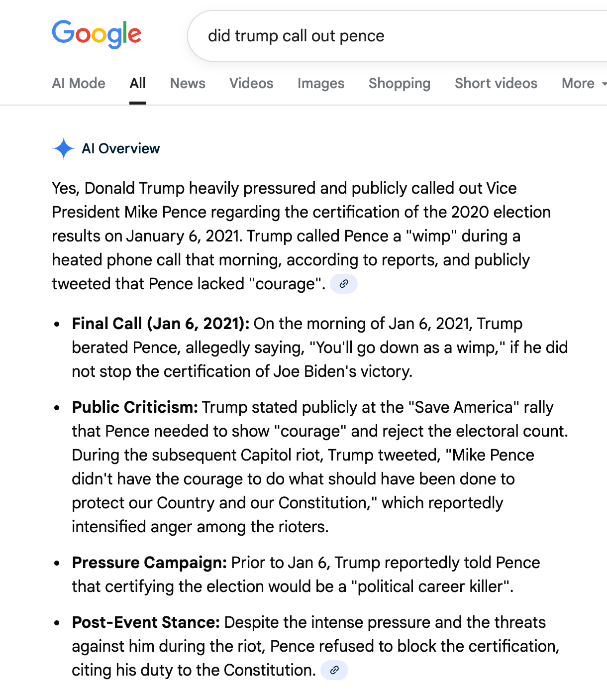
Task: Click the "Pressure Campaign" bullet heading
Action: [x=149, y=563]
